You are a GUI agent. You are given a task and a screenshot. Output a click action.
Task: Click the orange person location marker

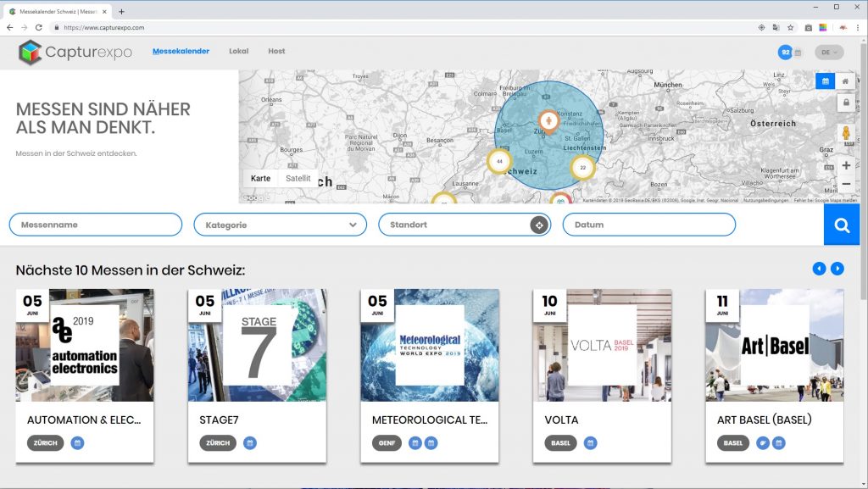[548, 120]
